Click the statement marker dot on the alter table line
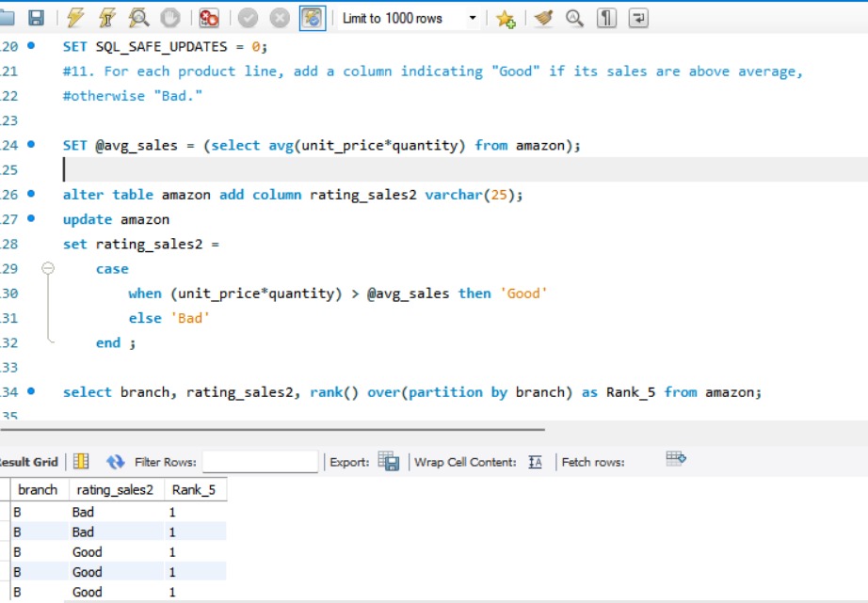The image size is (868, 603). point(31,194)
